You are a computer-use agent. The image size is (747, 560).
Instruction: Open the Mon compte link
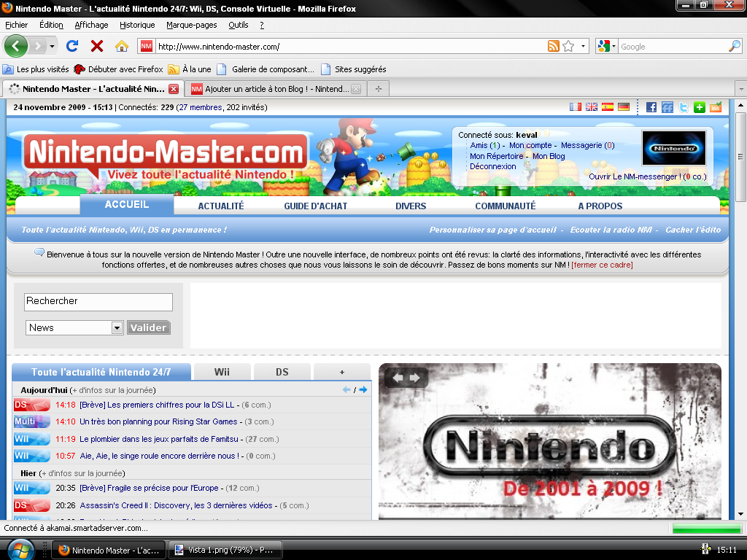click(x=530, y=146)
